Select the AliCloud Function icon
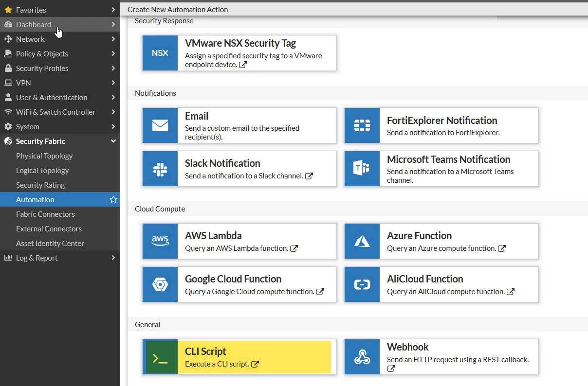The height and width of the screenshot is (386, 588). click(362, 284)
